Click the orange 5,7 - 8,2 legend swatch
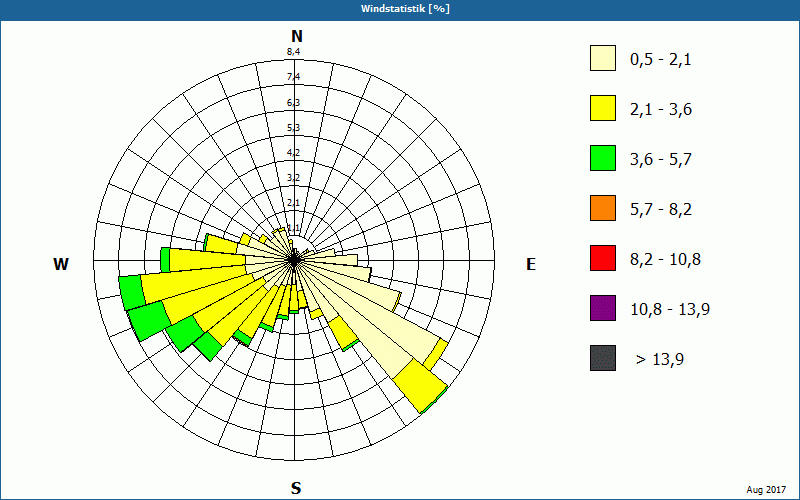Viewport: 800px width, 500px height. (x=603, y=208)
